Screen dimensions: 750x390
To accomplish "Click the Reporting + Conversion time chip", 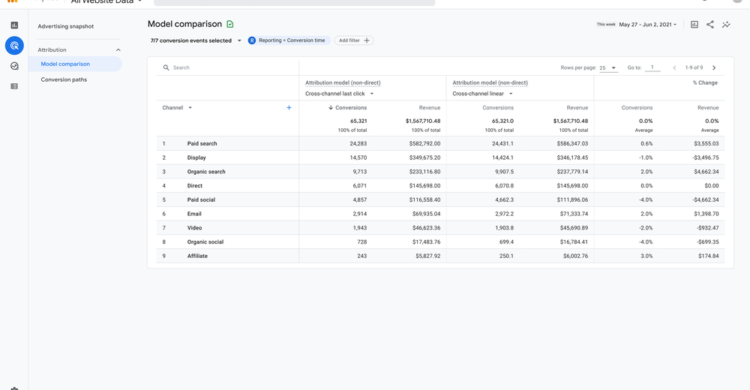I will click(289, 41).
